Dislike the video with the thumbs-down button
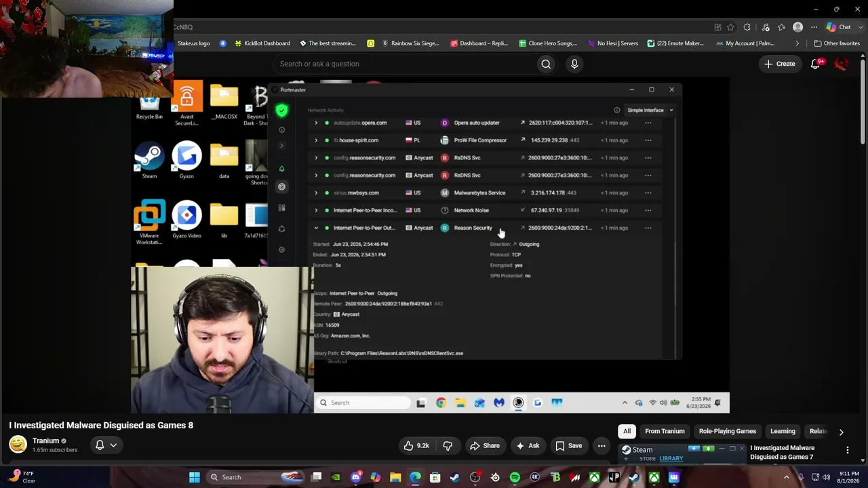Image resolution: width=868 pixels, height=488 pixels. pos(448,445)
